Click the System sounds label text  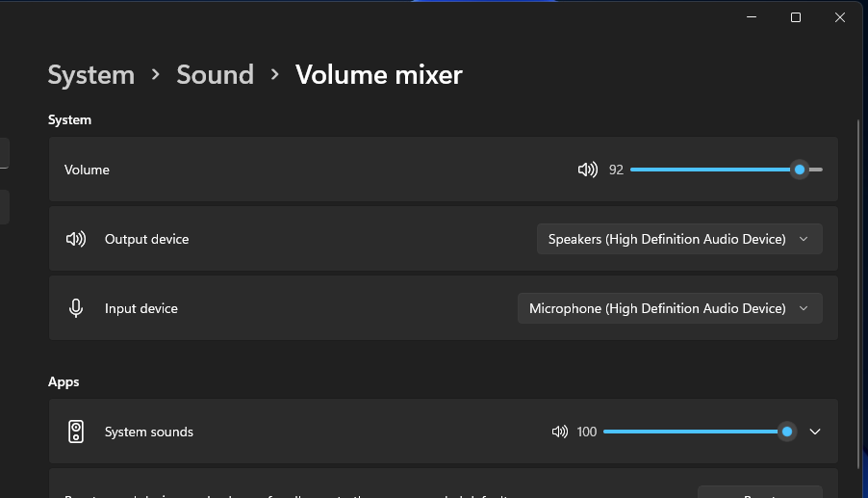[149, 432]
